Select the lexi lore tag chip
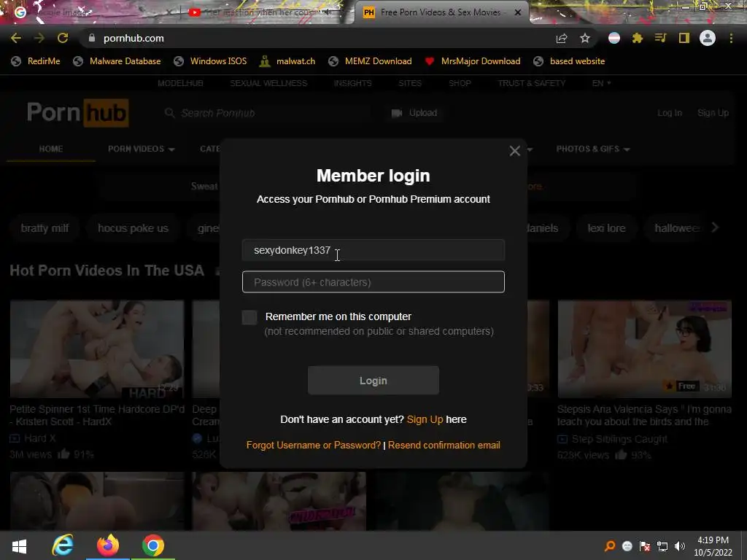Image resolution: width=747 pixels, height=560 pixels. (x=606, y=228)
